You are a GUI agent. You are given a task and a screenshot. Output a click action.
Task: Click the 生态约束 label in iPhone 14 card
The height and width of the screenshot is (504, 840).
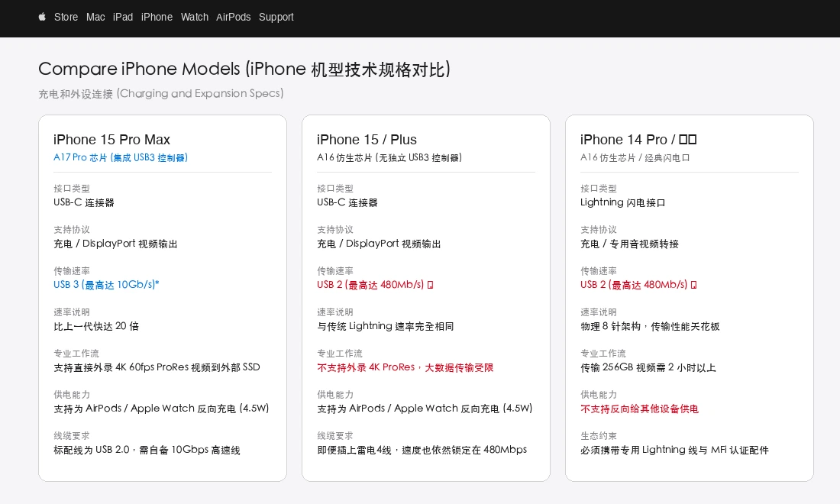[x=599, y=436]
